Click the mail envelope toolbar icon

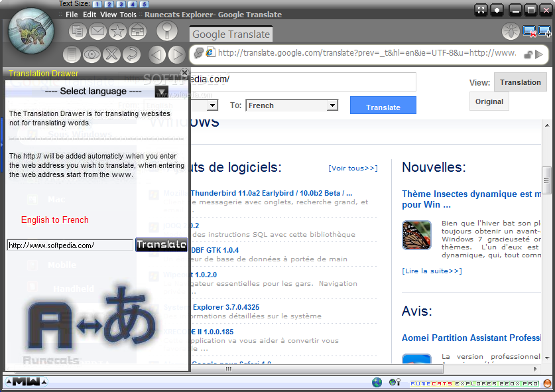(x=97, y=31)
